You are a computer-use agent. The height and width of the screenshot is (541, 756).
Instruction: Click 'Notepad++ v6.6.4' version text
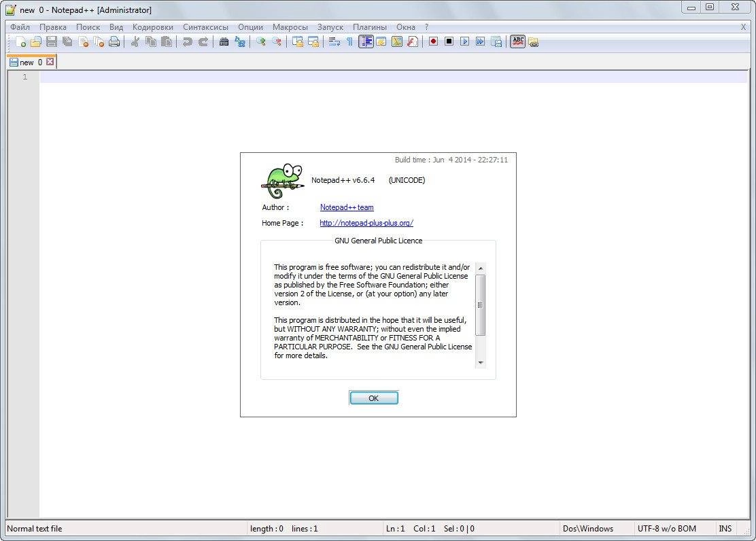[x=343, y=180]
